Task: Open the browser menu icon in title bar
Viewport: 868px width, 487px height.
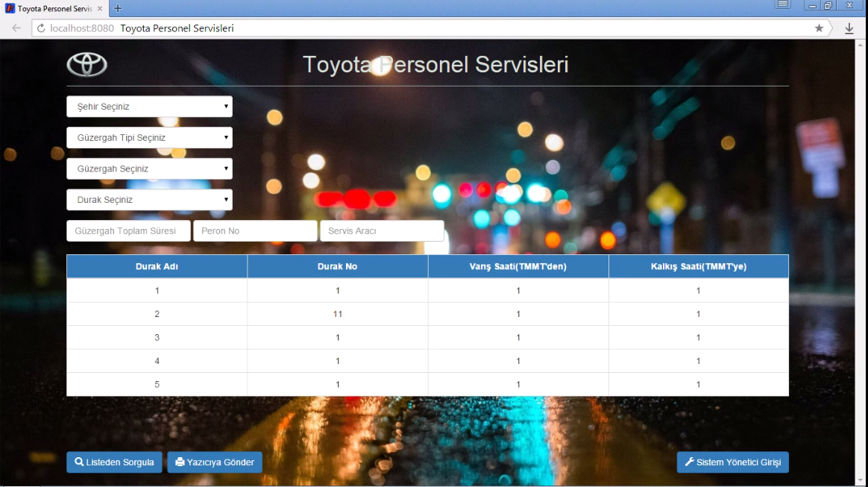Action: pos(783,4)
